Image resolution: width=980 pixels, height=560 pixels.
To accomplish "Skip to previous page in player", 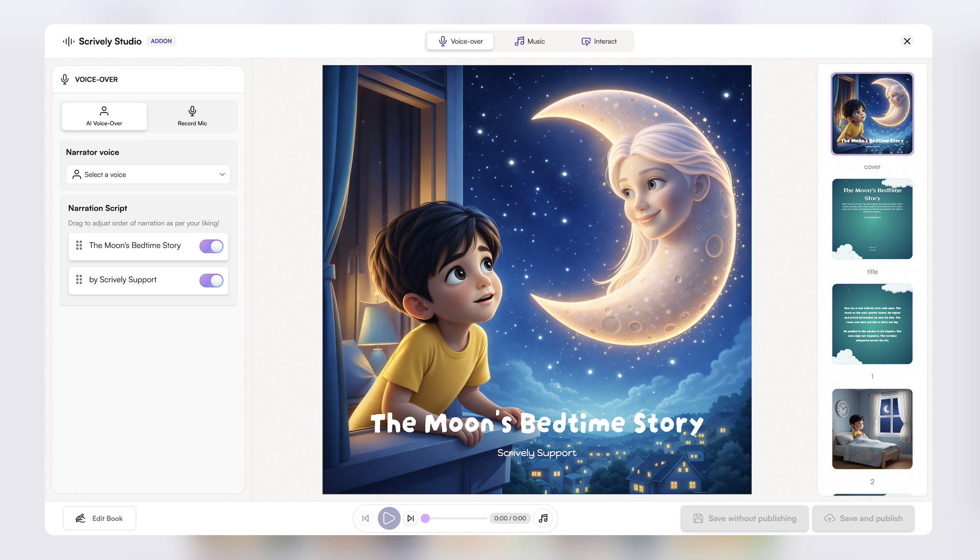I will 366,518.
